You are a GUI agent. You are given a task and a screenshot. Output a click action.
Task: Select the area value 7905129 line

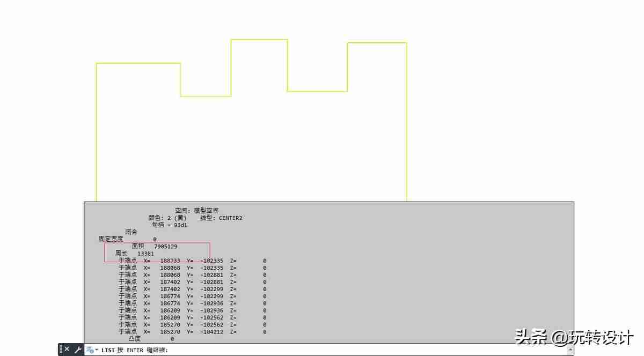click(155, 246)
